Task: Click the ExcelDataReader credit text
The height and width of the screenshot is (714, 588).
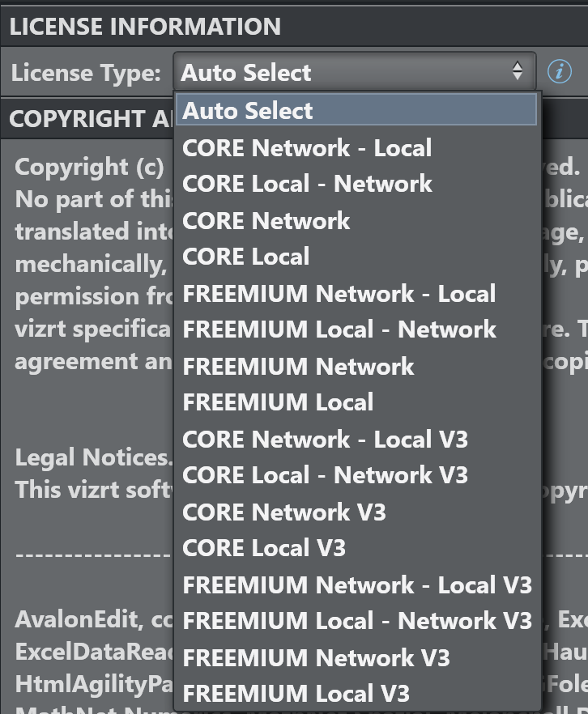Action: pos(94,652)
